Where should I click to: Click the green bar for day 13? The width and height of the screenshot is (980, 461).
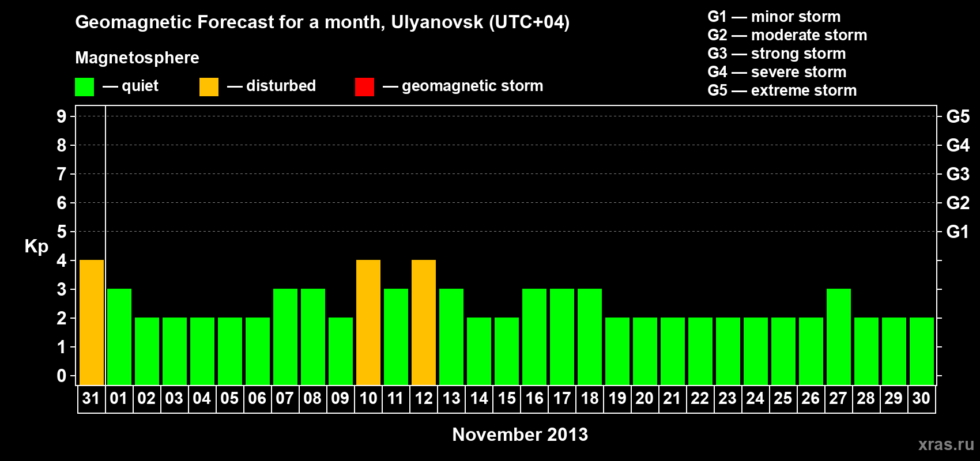click(451, 337)
